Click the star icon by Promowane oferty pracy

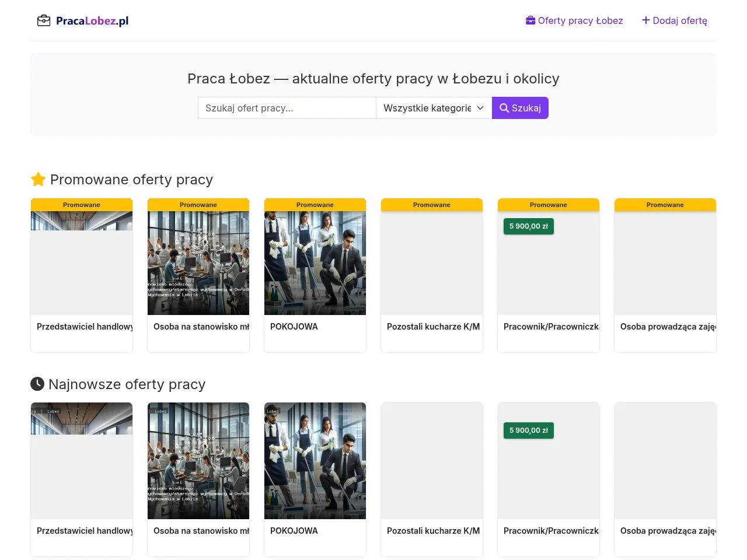tap(38, 179)
